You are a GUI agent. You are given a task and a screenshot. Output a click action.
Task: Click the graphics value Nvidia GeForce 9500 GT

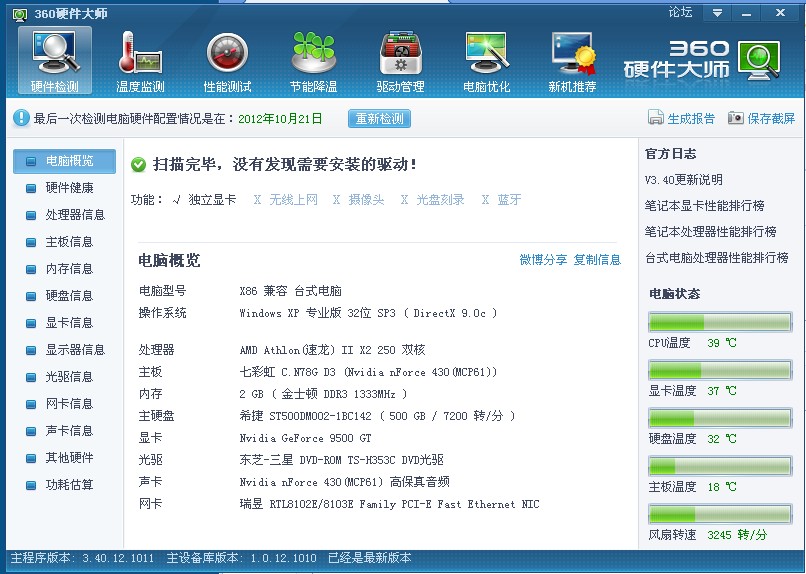tap(305, 438)
